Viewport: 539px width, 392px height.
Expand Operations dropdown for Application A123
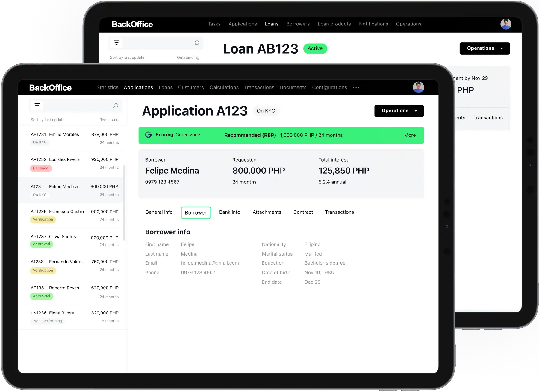point(399,111)
